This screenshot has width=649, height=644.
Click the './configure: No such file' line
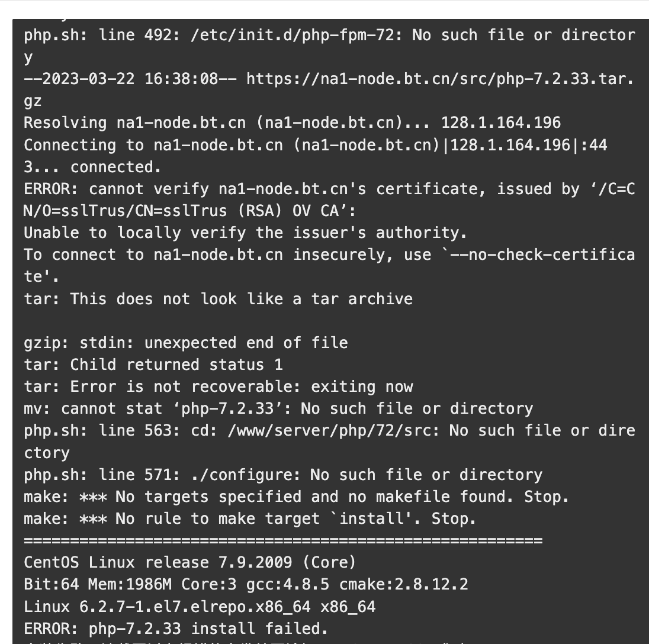[283, 475]
